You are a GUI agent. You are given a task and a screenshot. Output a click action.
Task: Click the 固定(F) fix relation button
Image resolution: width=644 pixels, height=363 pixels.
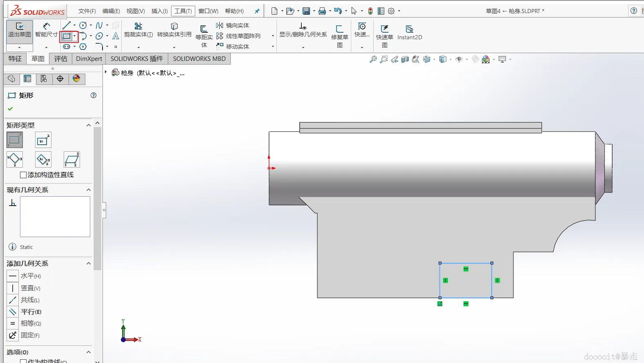coord(13,335)
